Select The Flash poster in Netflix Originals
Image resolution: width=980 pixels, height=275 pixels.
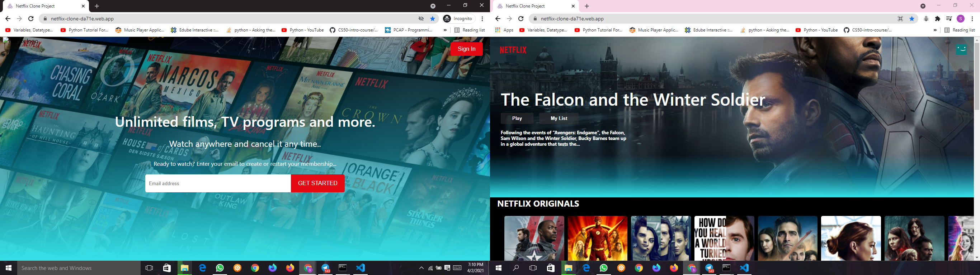click(597, 238)
